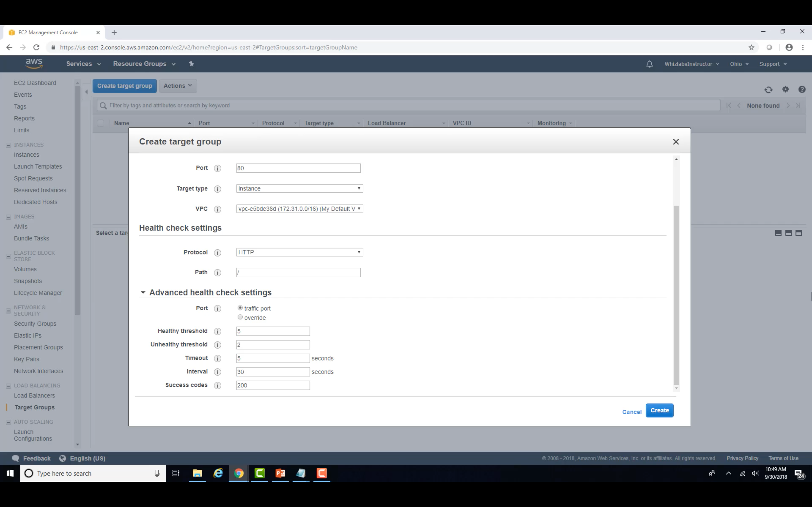812x507 pixels.
Task: Click the dialog's vertical scrollbar
Action: pos(676,295)
